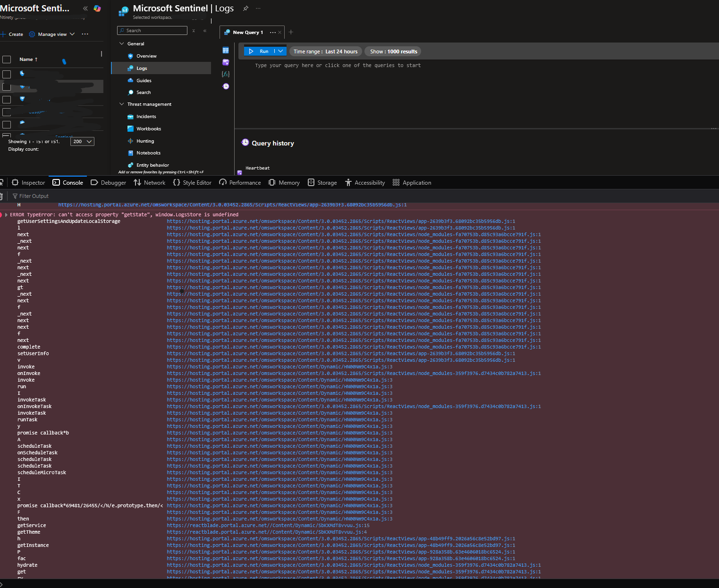This screenshot has height=588, width=719.
Task: Select the Heartbeat query history entry
Action: 257,168
